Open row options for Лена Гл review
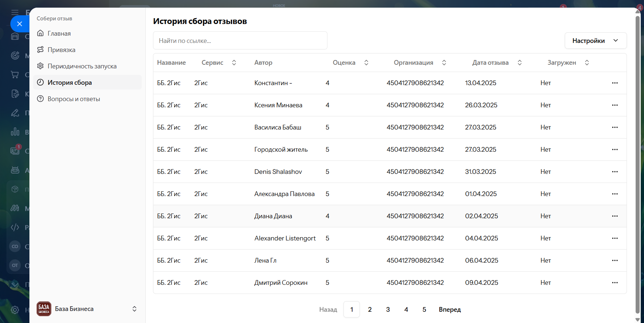Viewport: 644px width, 323px height. [x=615, y=260]
